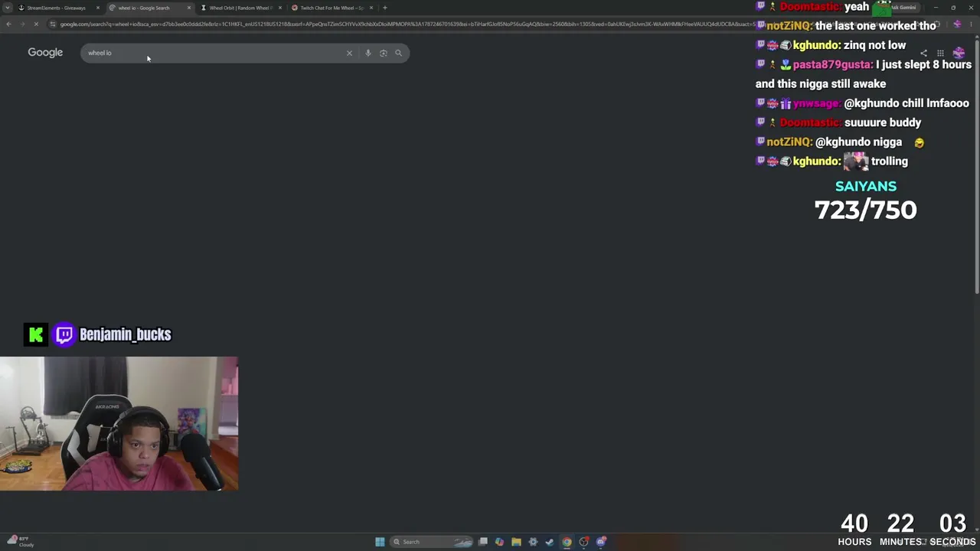Search by image with Google Lens
Screen dimensions: 980x551
tap(384, 53)
